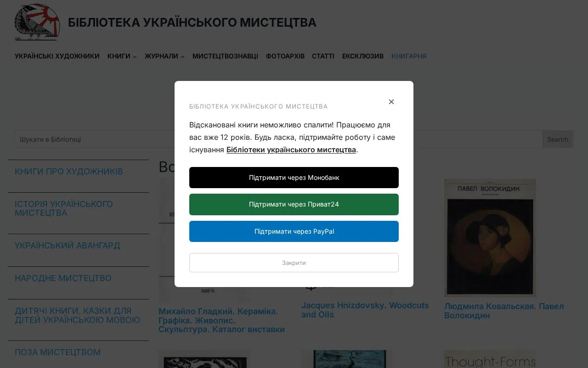The height and width of the screenshot is (368, 588).
Task: Expand the КНИГИ menu chevron
Action: pyautogui.click(x=135, y=57)
